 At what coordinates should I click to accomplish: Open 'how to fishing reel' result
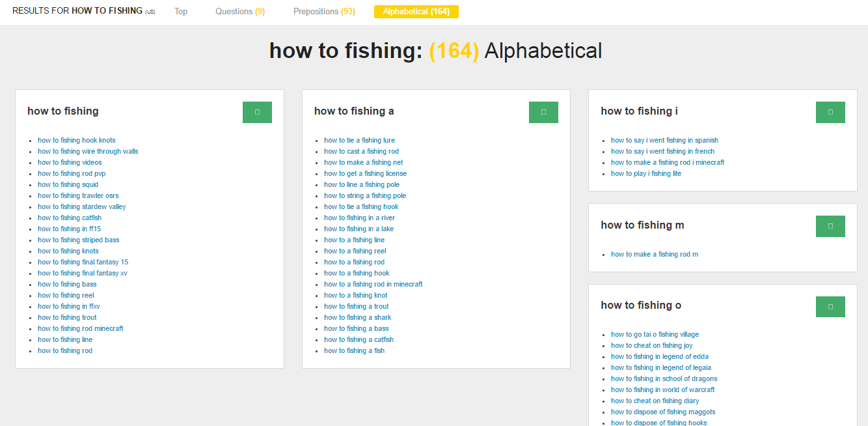point(66,295)
